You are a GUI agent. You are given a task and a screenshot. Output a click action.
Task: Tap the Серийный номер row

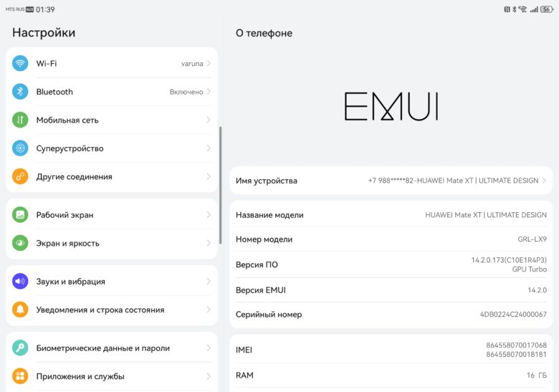click(391, 315)
